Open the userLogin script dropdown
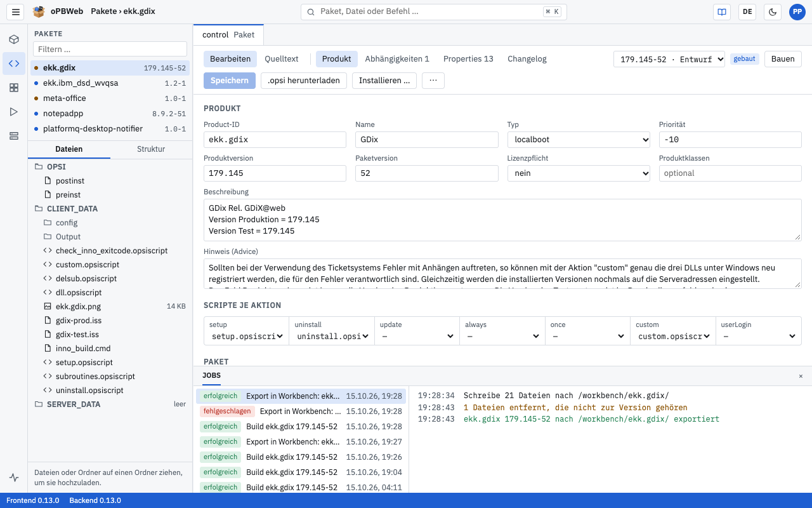812x508 pixels. click(x=759, y=337)
